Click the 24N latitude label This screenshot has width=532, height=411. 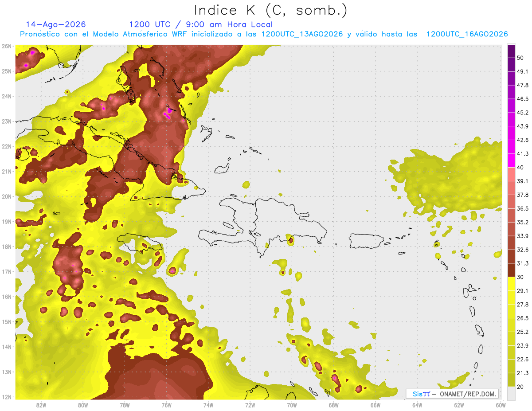(7, 96)
